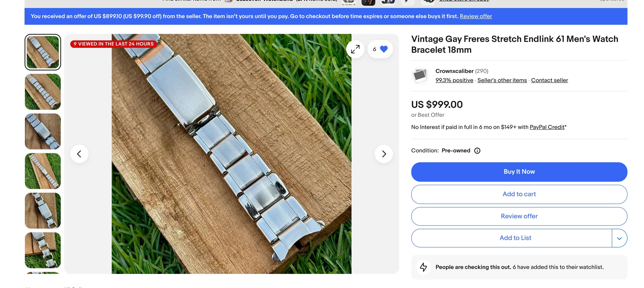Open the condition info icon
This screenshot has height=288, width=644.
(477, 151)
